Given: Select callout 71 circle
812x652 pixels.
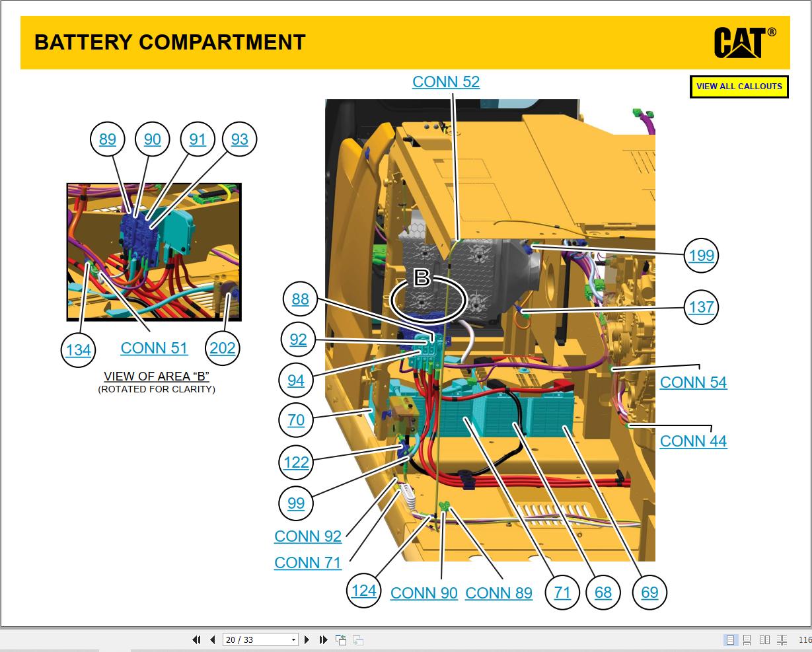Looking at the screenshot, I should [x=562, y=593].
